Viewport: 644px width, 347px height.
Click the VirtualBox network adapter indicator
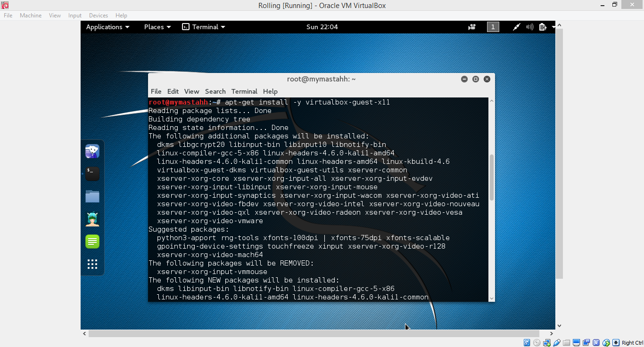pos(547,343)
